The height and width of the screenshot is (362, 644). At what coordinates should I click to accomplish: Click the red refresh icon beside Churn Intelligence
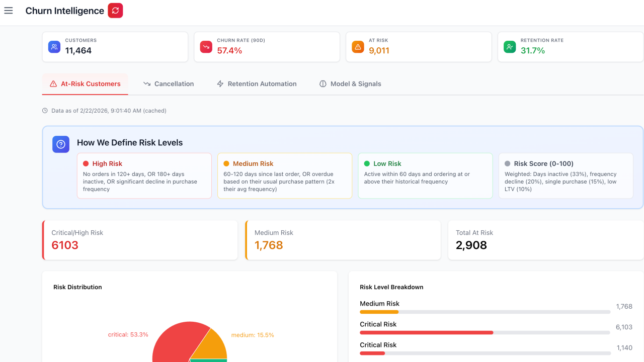point(116,10)
